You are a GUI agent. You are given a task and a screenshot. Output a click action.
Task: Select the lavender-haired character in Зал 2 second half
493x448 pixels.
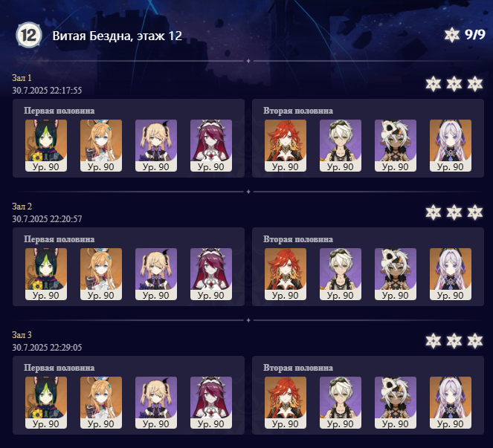(x=450, y=274)
